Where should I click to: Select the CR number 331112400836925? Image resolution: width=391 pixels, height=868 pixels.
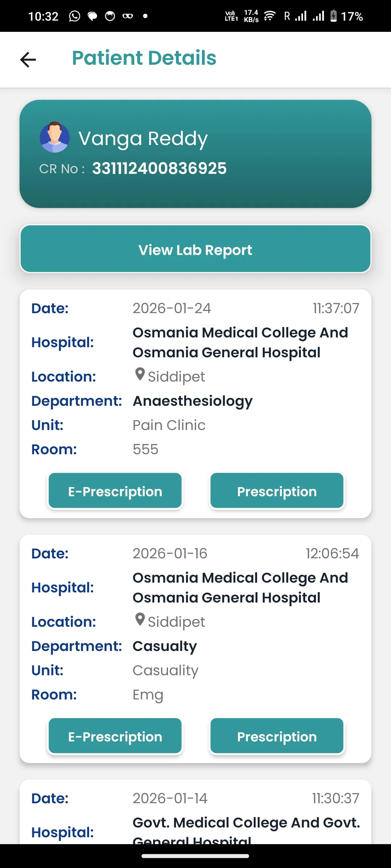[x=159, y=169]
